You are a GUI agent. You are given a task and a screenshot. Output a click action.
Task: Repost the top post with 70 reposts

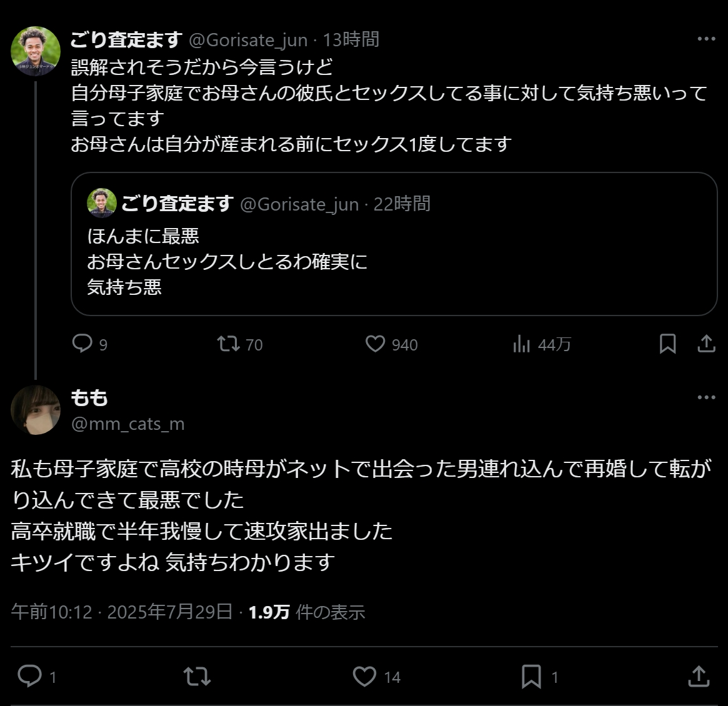point(228,344)
